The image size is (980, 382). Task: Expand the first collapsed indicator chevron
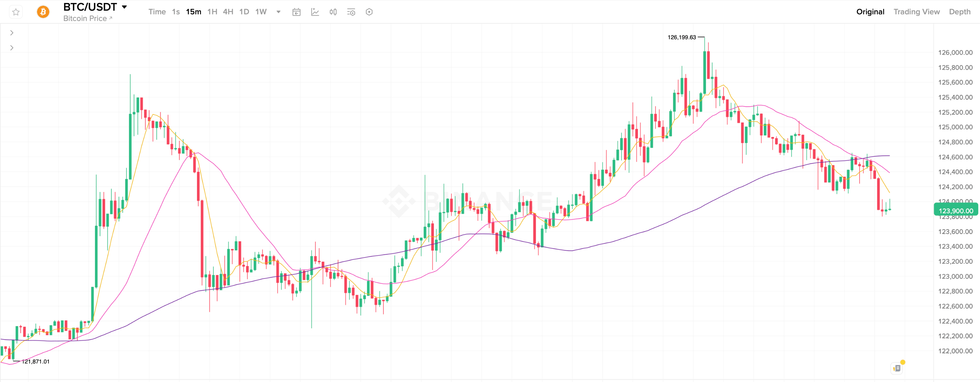point(12,33)
